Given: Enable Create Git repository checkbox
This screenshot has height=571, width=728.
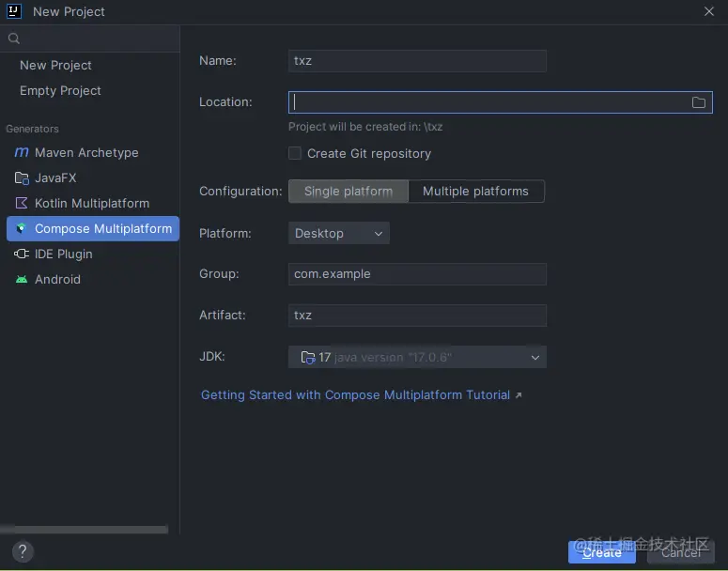Looking at the screenshot, I should point(295,153).
